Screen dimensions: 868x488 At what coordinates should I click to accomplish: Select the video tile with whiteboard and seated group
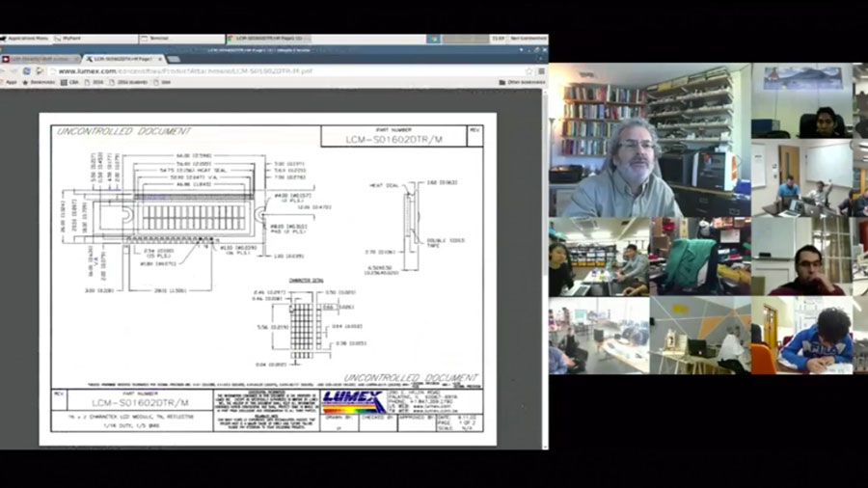[802, 178]
